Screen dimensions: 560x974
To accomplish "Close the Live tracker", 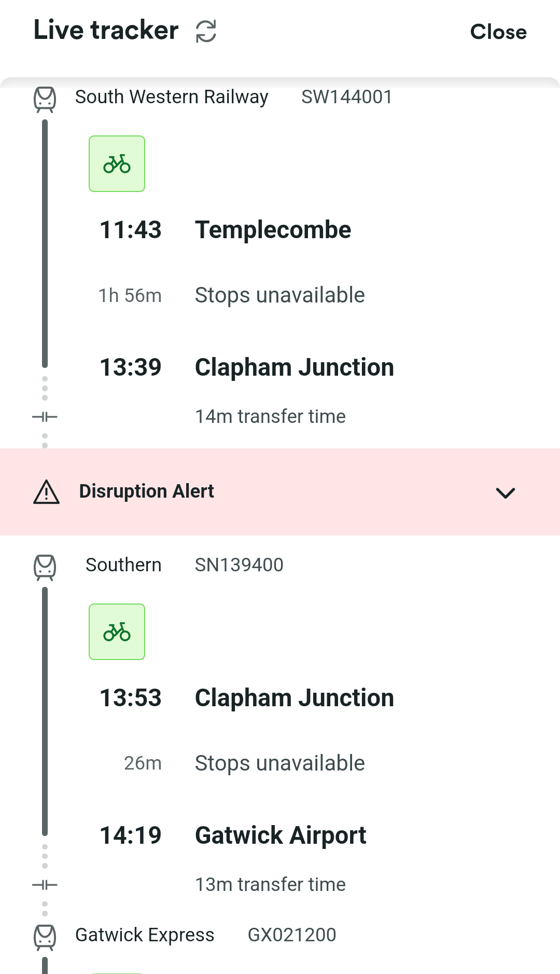I will tap(498, 32).
